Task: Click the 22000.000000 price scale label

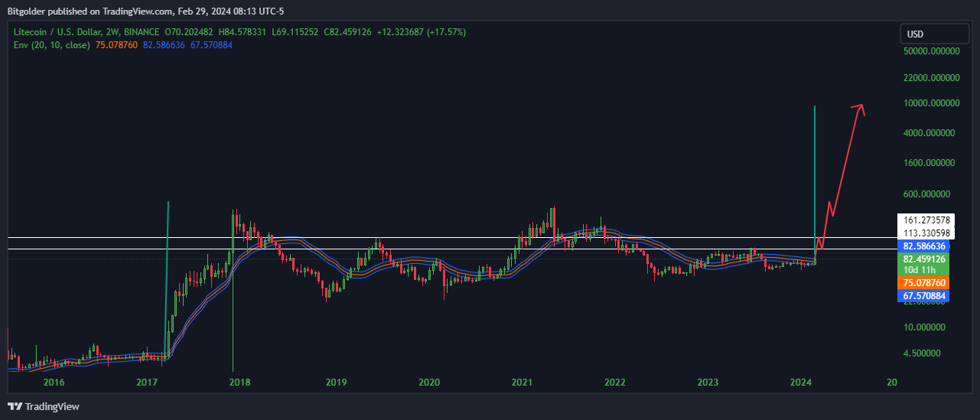Action: [x=931, y=78]
